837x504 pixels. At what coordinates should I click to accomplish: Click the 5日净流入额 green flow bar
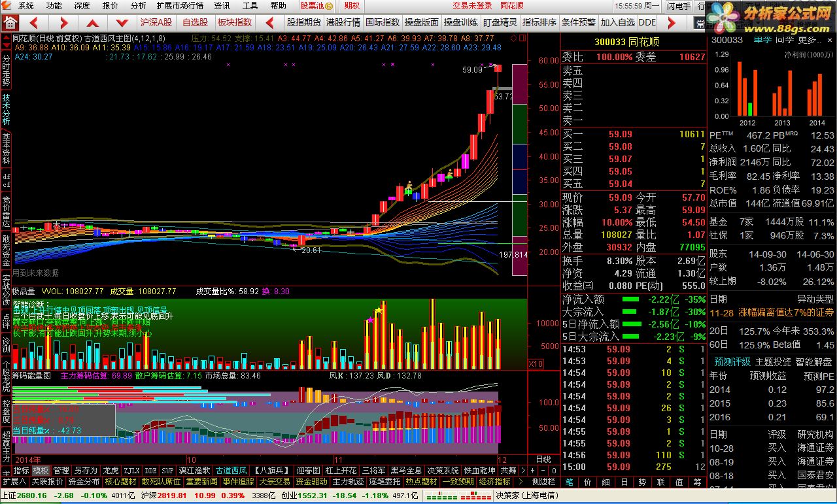[630, 324]
